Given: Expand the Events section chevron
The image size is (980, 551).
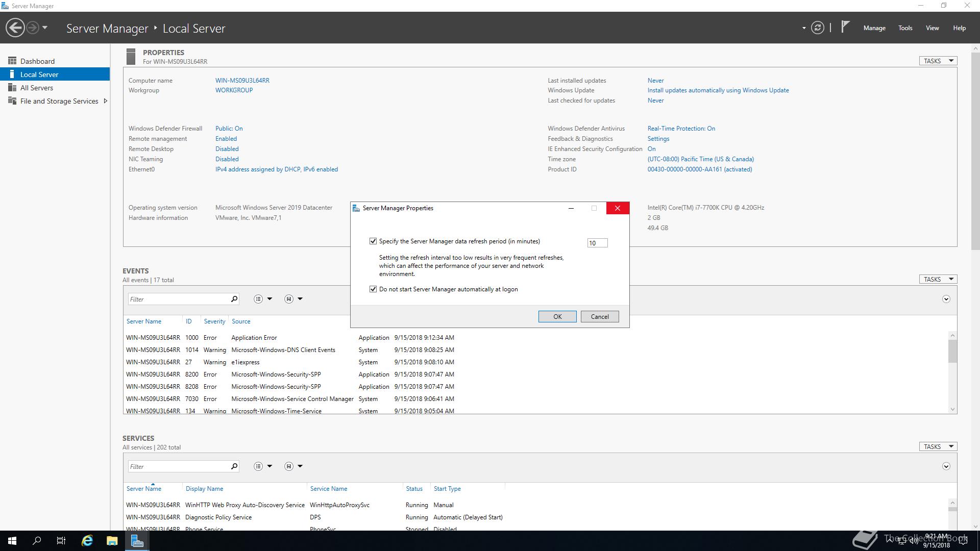Looking at the screenshot, I should (946, 299).
